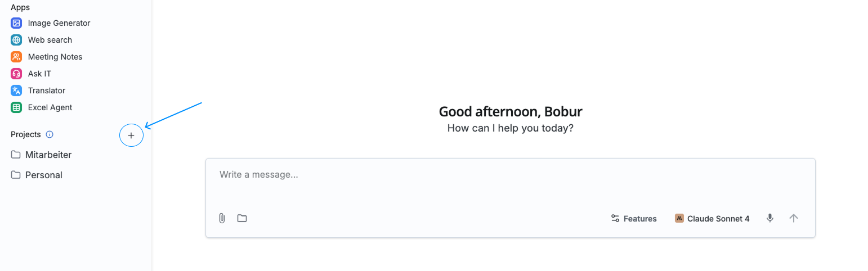Open the Claude Sonnet 4 model selector
The width and height of the screenshot is (868, 271).
712,219
